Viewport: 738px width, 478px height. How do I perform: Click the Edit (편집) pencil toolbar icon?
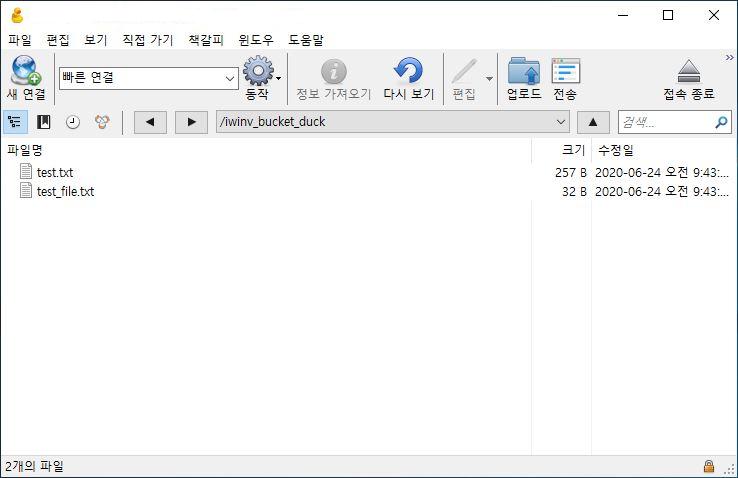pos(465,72)
